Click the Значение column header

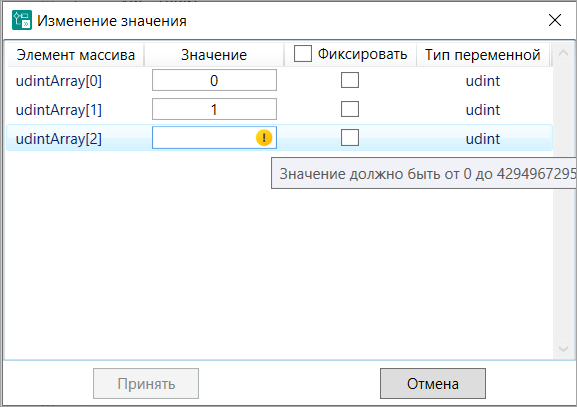pyautogui.click(x=214, y=55)
